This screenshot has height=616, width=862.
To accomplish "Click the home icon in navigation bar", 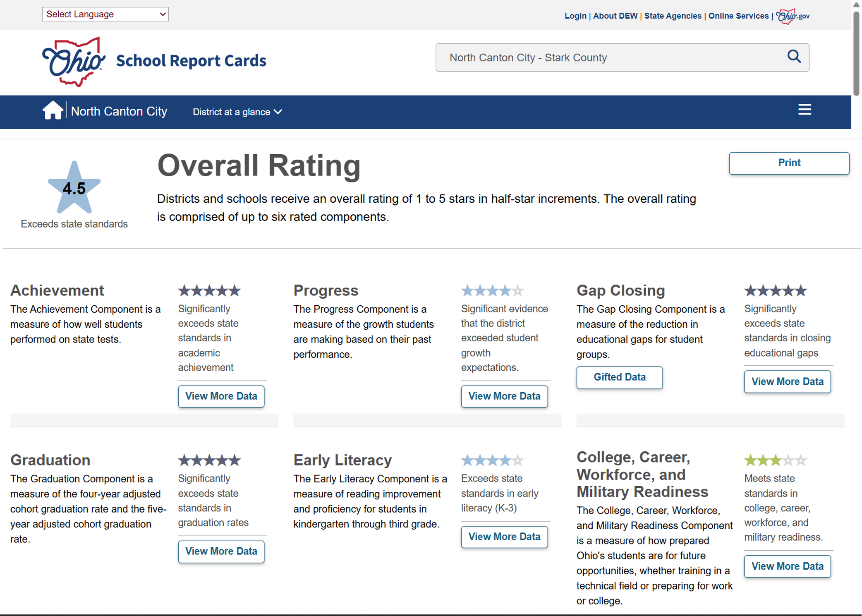I will (x=53, y=111).
